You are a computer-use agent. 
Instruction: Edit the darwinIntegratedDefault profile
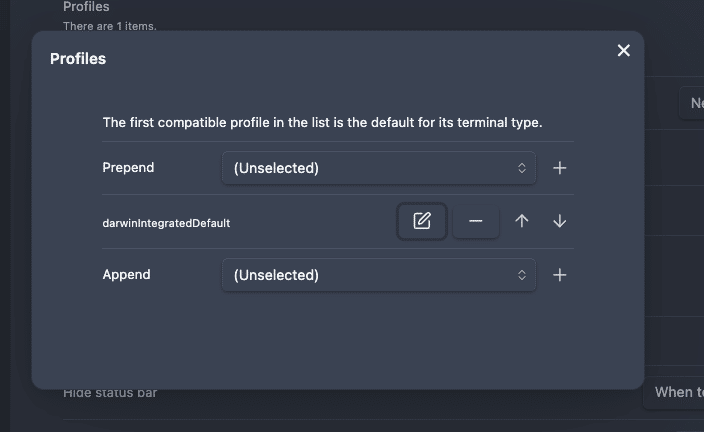(422, 221)
